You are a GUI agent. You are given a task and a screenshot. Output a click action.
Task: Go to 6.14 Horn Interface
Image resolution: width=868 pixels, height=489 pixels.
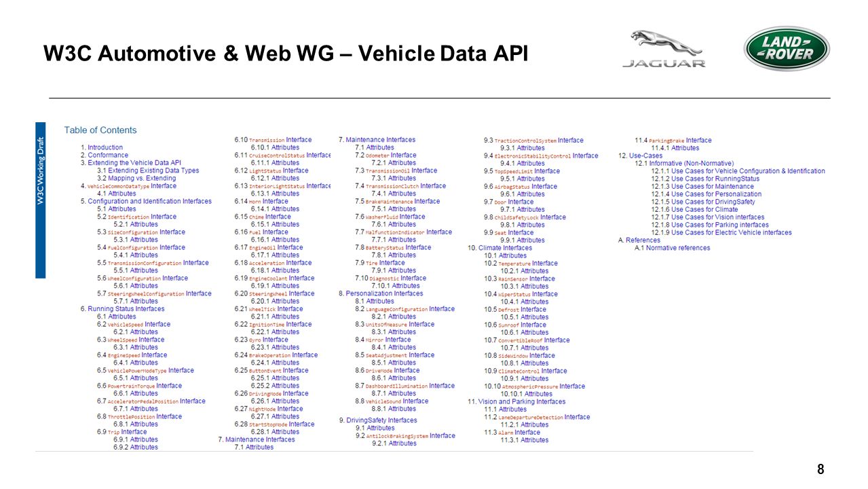click(261, 201)
